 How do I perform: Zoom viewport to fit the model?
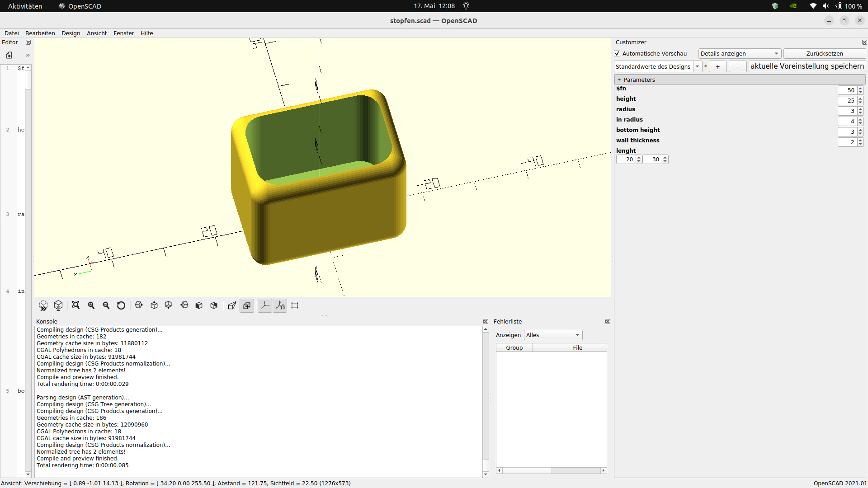coord(75,305)
